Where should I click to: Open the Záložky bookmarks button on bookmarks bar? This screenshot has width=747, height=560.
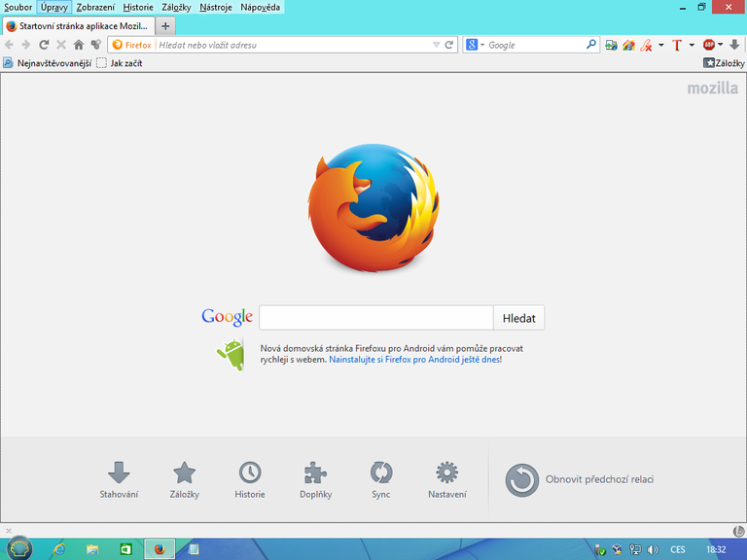[x=724, y=63]
